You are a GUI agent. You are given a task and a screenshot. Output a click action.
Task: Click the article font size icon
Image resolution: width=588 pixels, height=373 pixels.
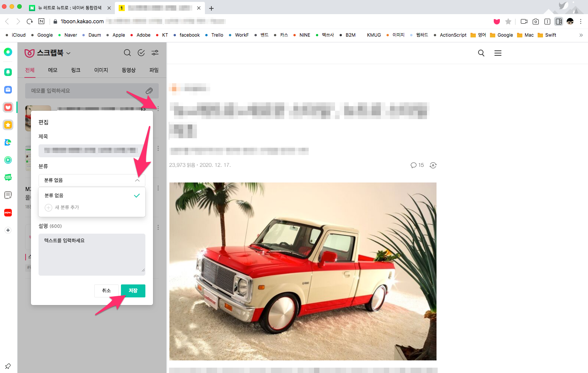(433, 165)
